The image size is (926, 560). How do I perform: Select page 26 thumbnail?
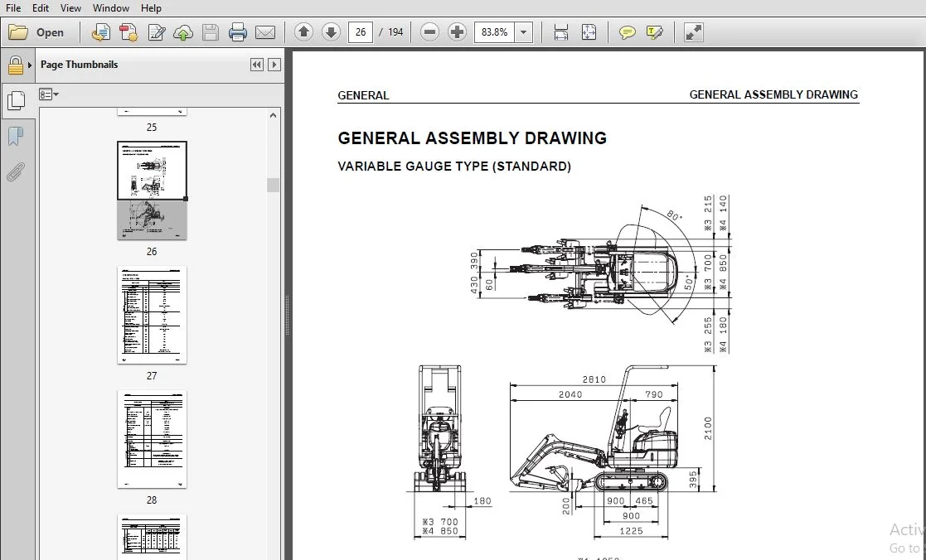152,190
